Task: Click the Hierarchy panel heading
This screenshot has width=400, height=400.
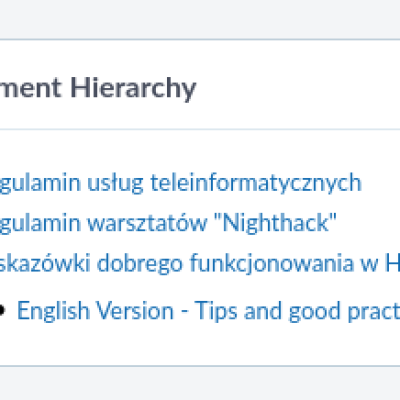Action: click(x=98, y=88)
